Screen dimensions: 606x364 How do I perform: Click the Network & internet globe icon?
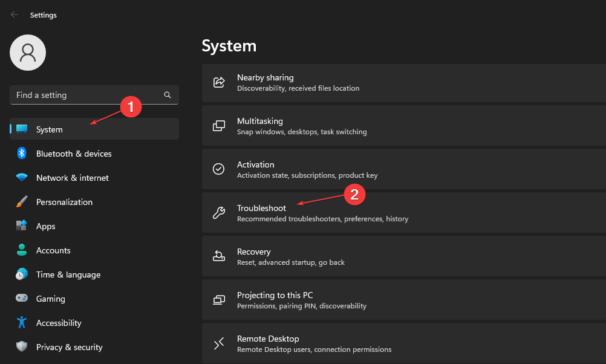pyautogui.click(x=21, y=177)
